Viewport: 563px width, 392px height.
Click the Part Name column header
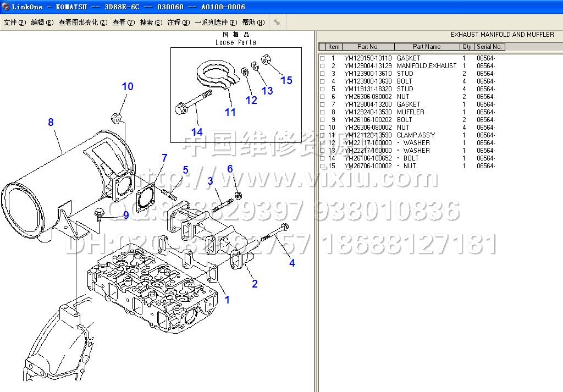(x=427, y=47)
